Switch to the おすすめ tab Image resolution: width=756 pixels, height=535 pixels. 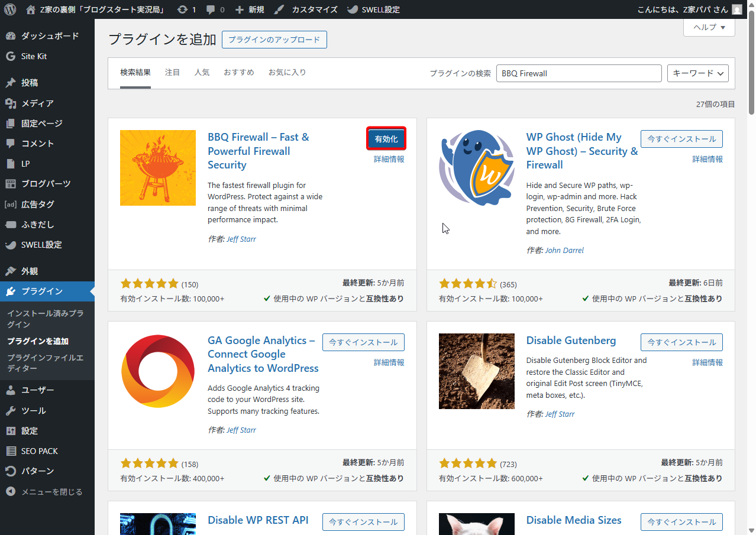[x=239, y=73]
